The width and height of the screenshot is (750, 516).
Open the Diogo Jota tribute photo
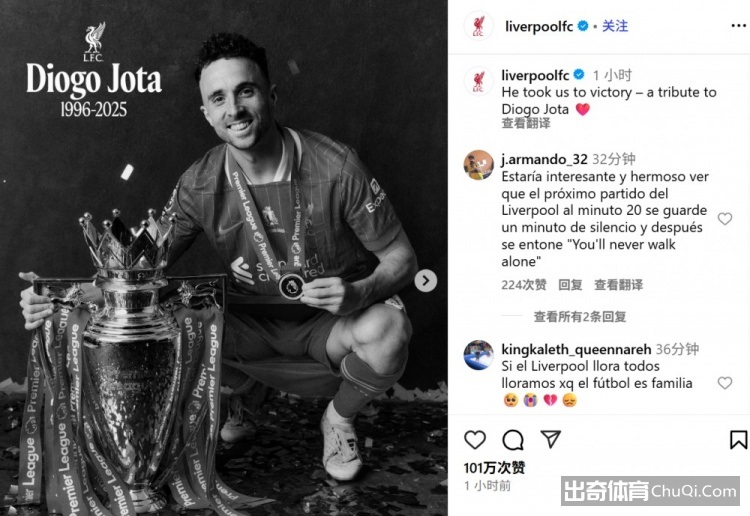click(x=224, y=258)
